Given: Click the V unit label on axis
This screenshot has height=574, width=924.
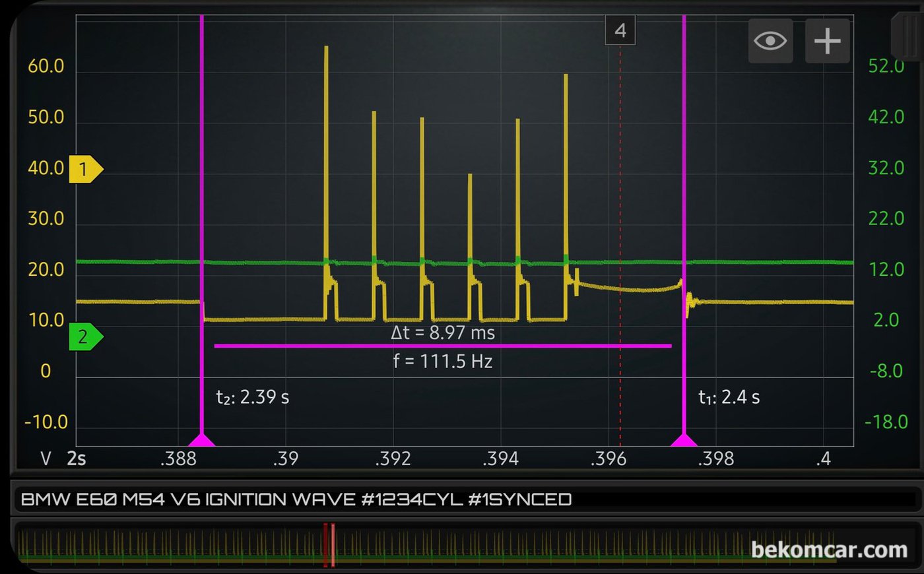Looking at the screenshot, I should tap(46, 459).
